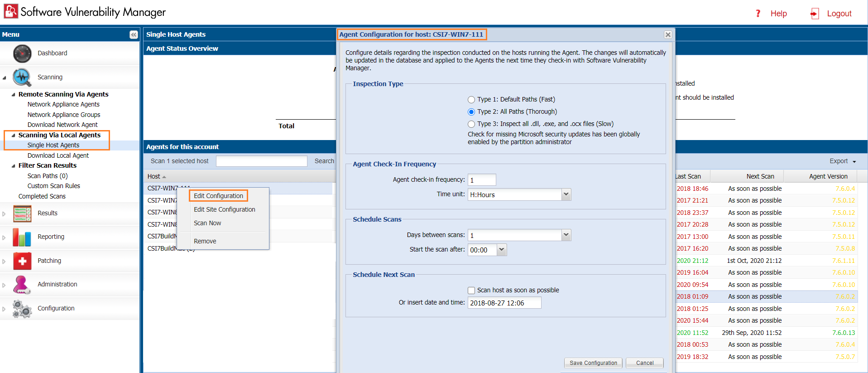Select Type 1: Default Paths (Fast)
868x373 pixels.
click(471, 100)
